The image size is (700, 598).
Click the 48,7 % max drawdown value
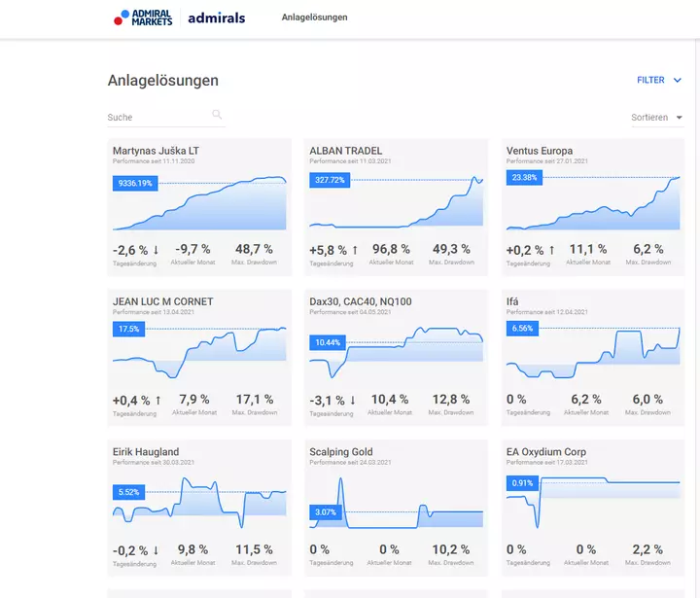pos(254,249)
